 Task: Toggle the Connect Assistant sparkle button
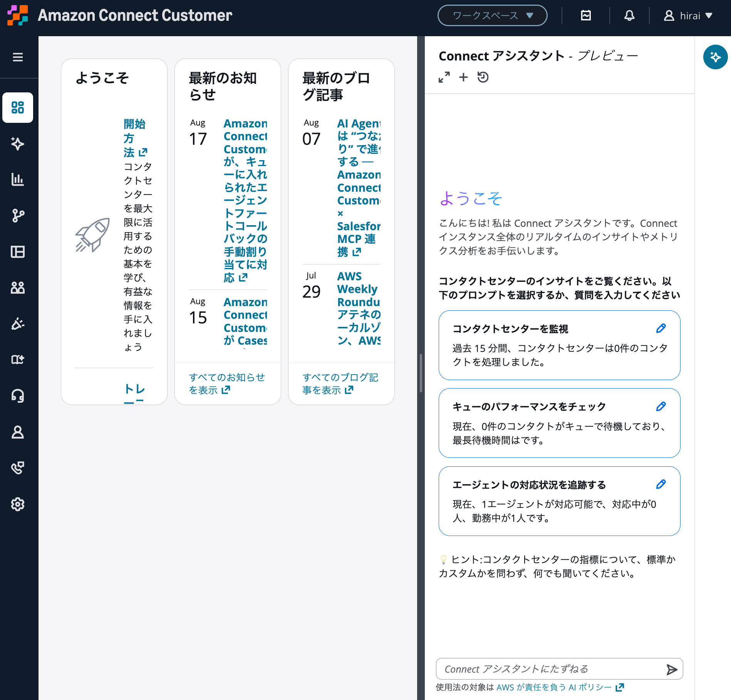715,57
